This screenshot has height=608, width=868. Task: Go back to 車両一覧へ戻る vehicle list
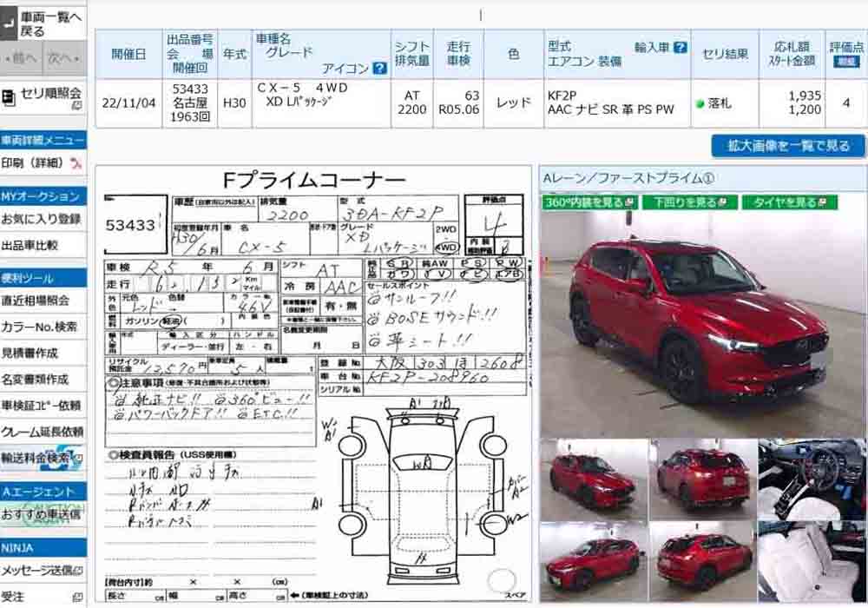(x=51, y=23)
